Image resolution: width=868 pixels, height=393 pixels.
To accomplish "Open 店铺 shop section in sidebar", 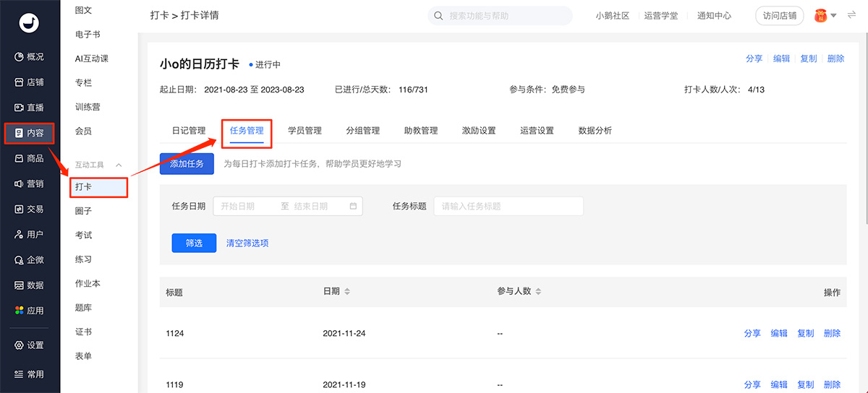I will tap(30, 82).
